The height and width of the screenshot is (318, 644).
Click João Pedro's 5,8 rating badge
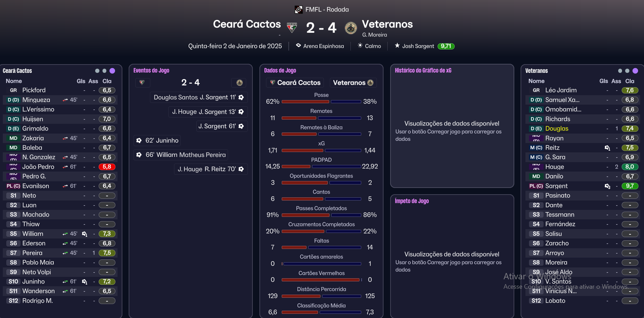107,167
